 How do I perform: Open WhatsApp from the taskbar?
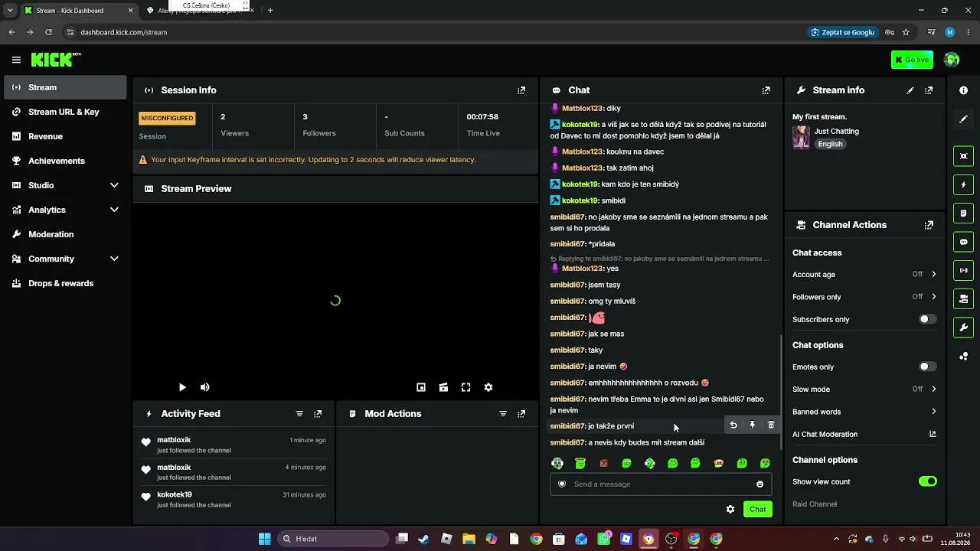[604, 539]
